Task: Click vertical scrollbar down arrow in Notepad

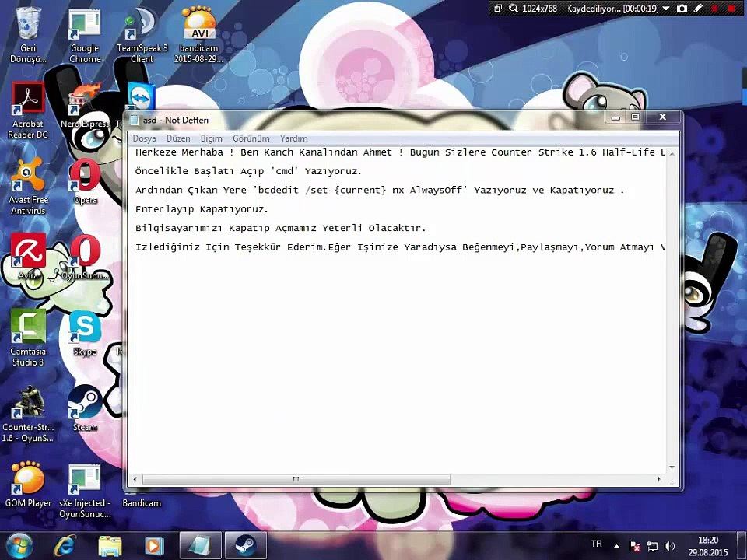Action: (x=672, y=467)
